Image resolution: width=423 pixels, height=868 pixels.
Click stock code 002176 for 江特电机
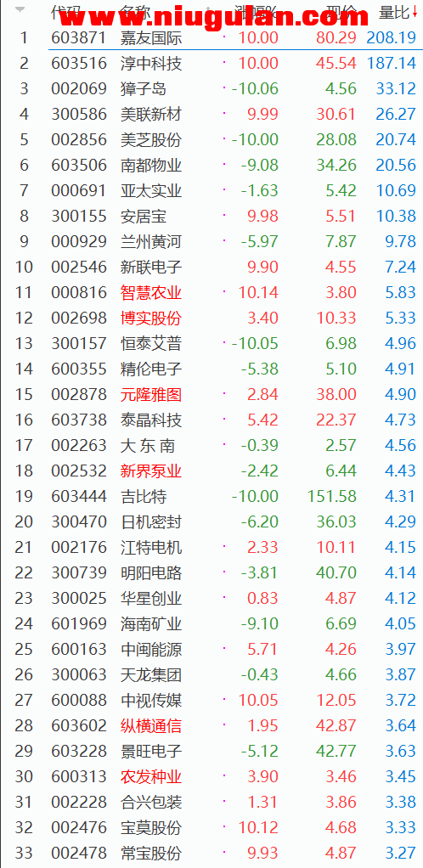tap(79, 548)
